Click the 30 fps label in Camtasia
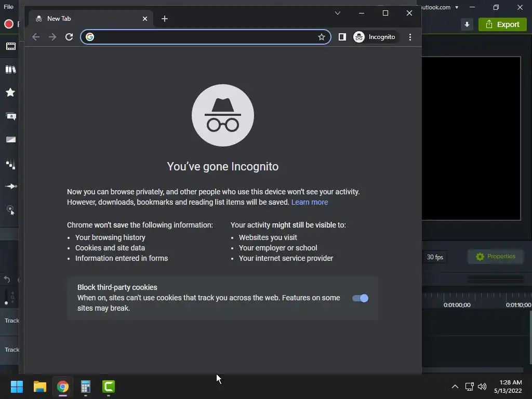532x399 pixels. click(x=435, y=257)
